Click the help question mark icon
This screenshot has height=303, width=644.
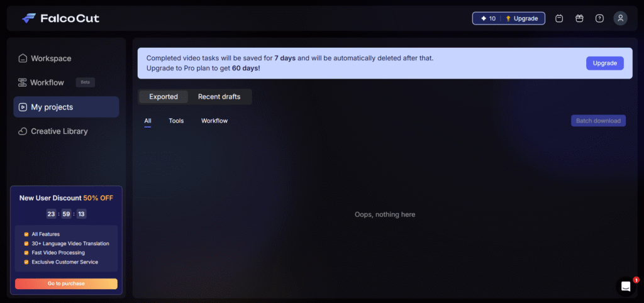599,18
